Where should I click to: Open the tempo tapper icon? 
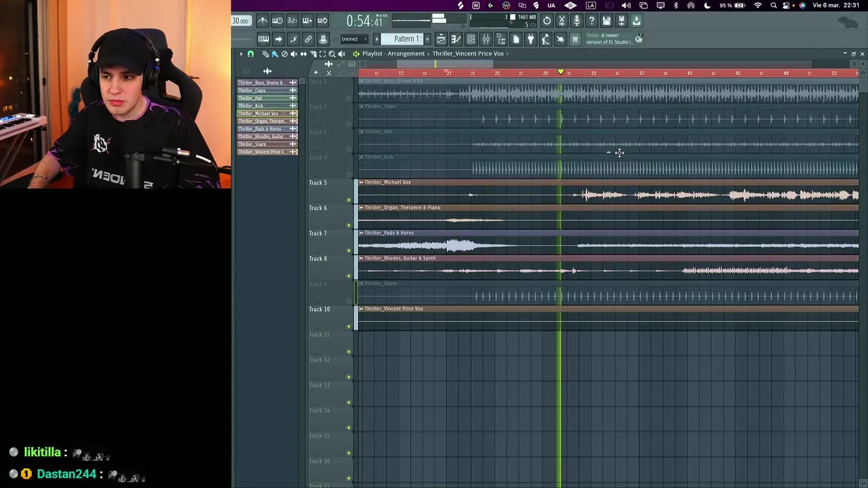[x=545, y=39]
